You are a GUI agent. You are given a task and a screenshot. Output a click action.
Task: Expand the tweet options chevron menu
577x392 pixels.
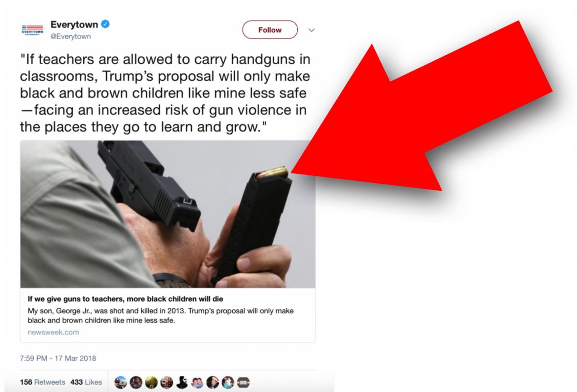[312, 30]
